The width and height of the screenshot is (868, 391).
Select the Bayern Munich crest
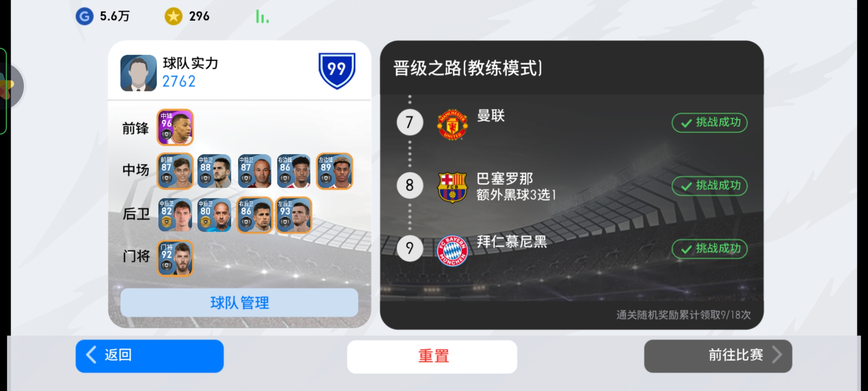[452, 251]
